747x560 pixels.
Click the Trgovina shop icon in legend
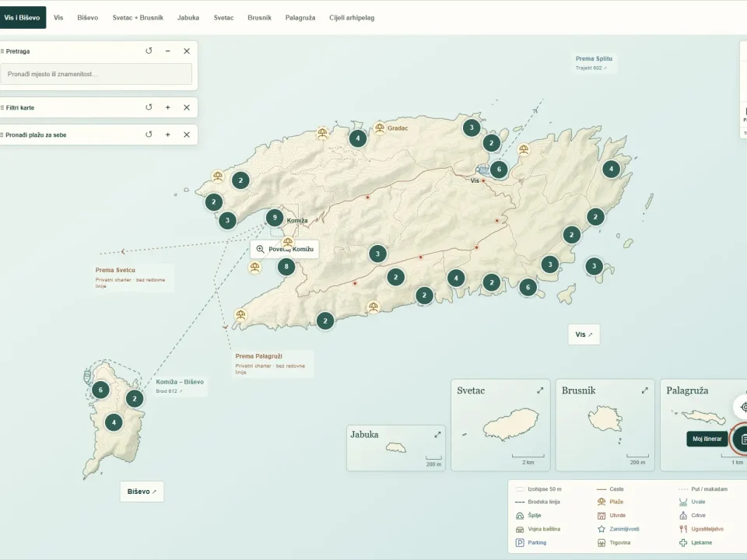click(x=601, y=542)
